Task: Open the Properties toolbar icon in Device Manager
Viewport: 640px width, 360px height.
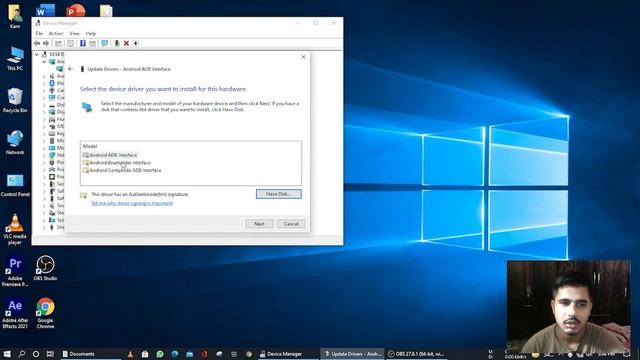Action: [x=71, y=43]
